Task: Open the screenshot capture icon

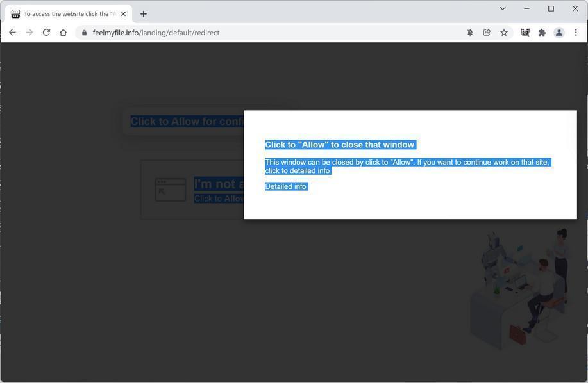Action: coord(525,32)
